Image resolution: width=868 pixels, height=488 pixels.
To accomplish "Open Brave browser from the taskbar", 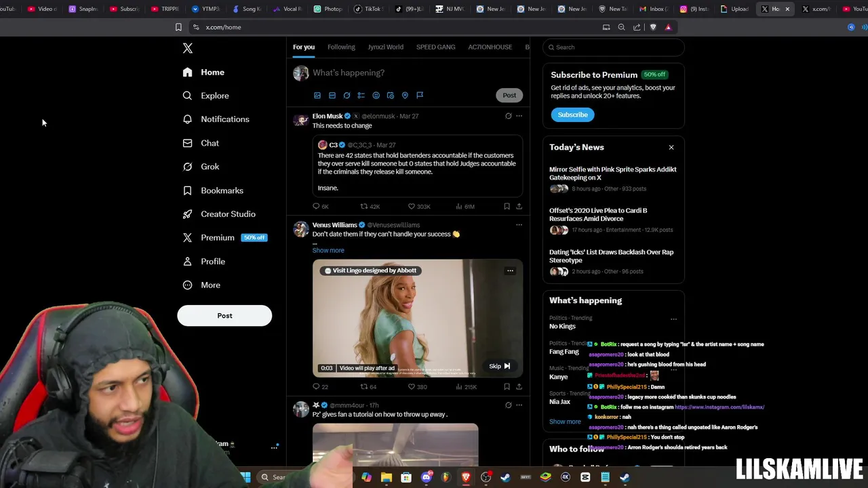I will [x=466, y=477].
